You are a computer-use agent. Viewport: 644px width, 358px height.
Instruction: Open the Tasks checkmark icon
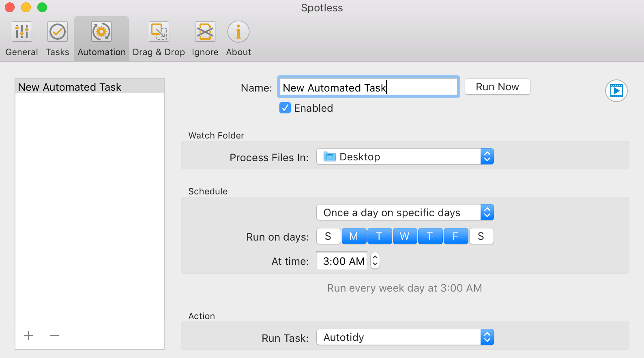[58, 32]
